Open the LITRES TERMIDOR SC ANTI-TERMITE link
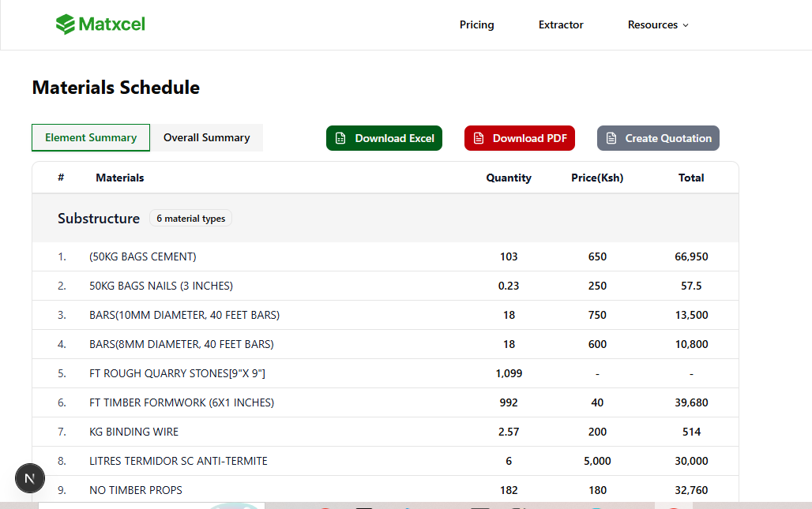 (179, 461)
